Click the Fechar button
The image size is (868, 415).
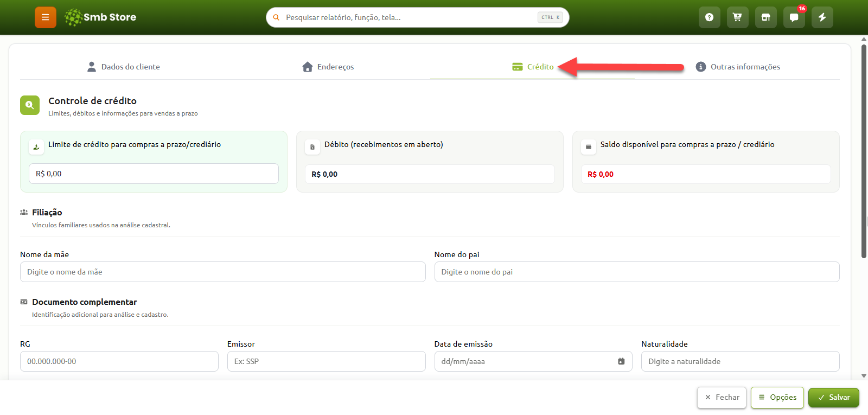(722, 397)
